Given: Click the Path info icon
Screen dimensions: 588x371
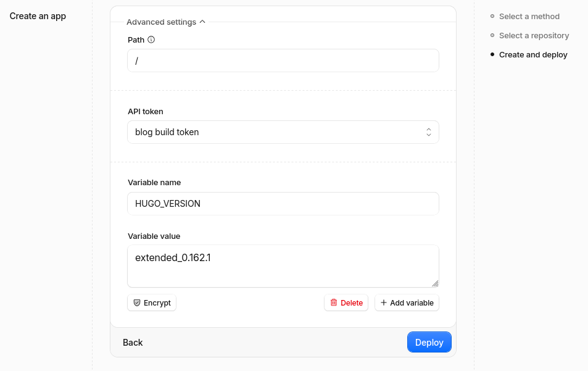Looking at the screenshot, I should 151,40.
